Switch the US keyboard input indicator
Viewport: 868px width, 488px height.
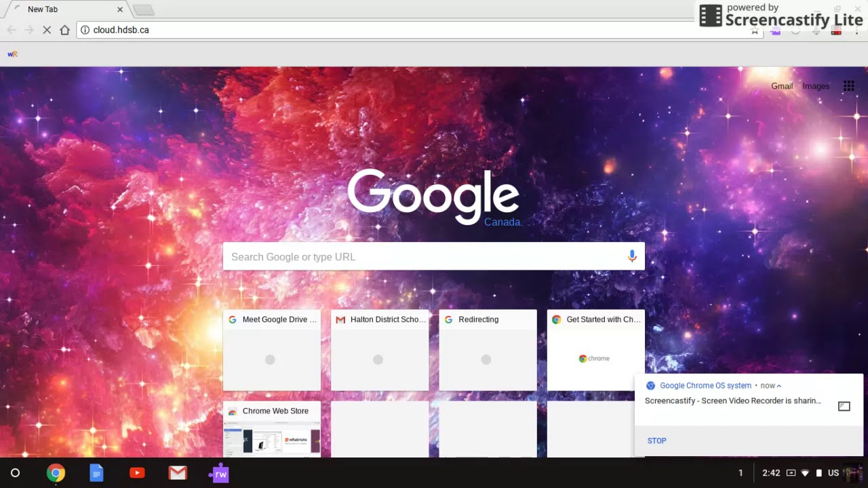tap(833, 473)
